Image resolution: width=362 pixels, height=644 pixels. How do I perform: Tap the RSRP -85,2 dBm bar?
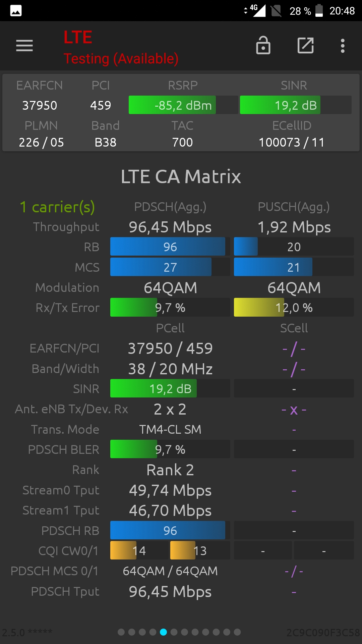[x=183, y=105]
